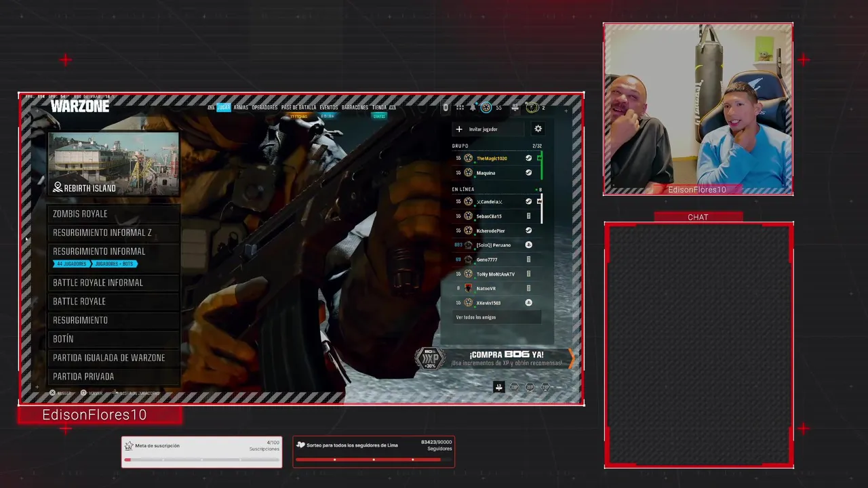Open the JUGAR tab

(224, 107)
